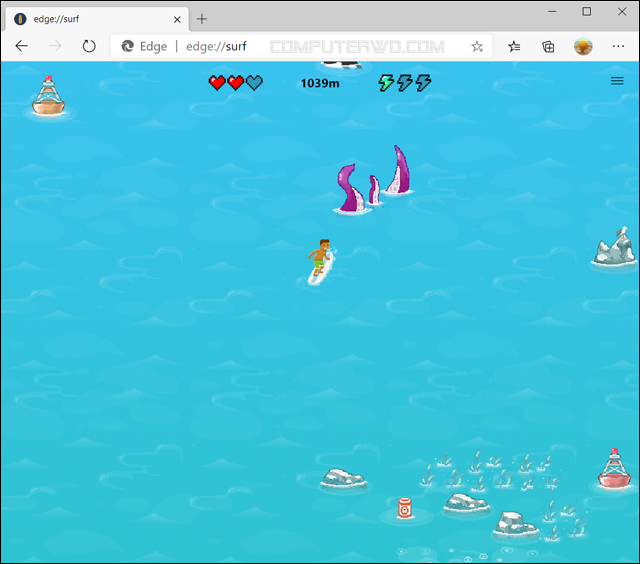Open a new tab with plus button

point(202,19)
